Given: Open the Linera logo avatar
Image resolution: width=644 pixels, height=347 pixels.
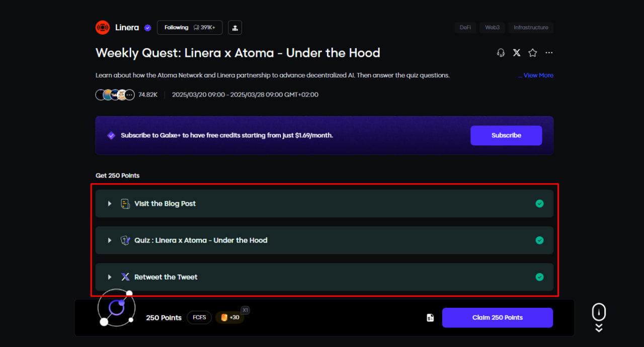Looking at the screenshot, I should [x=103, y=28].
